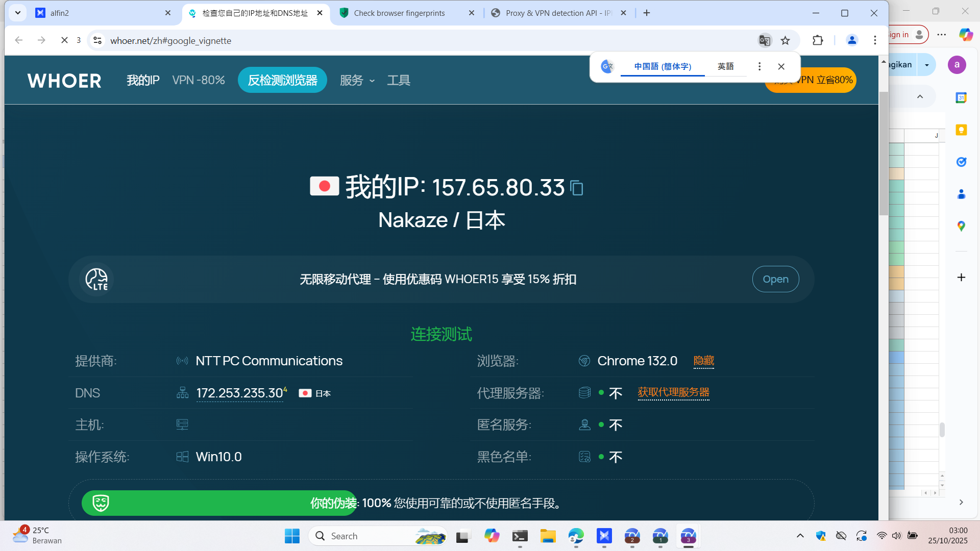980x551 pixels.
Task: Click the Copilot icon in the Edge window
Action: pyautogui.click(x=966, y=34)
